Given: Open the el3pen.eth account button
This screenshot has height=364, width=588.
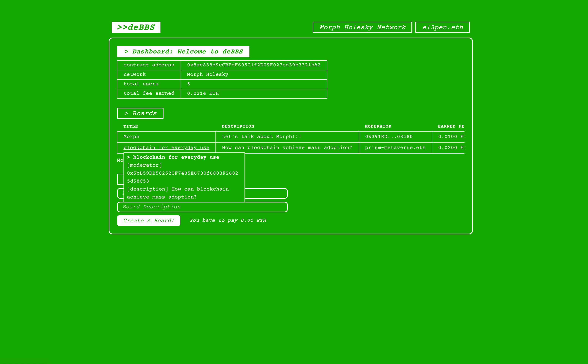Looking at the screenshot, I should coord(442,27).
